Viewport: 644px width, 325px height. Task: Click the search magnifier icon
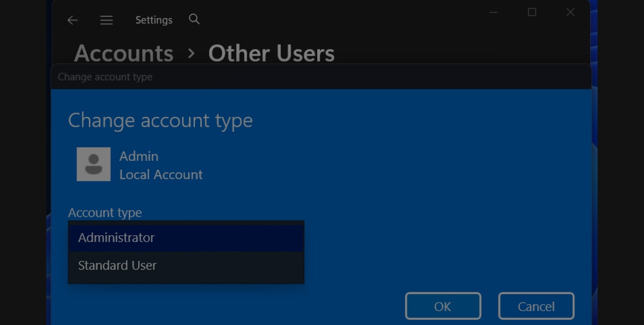click(194, 19)
